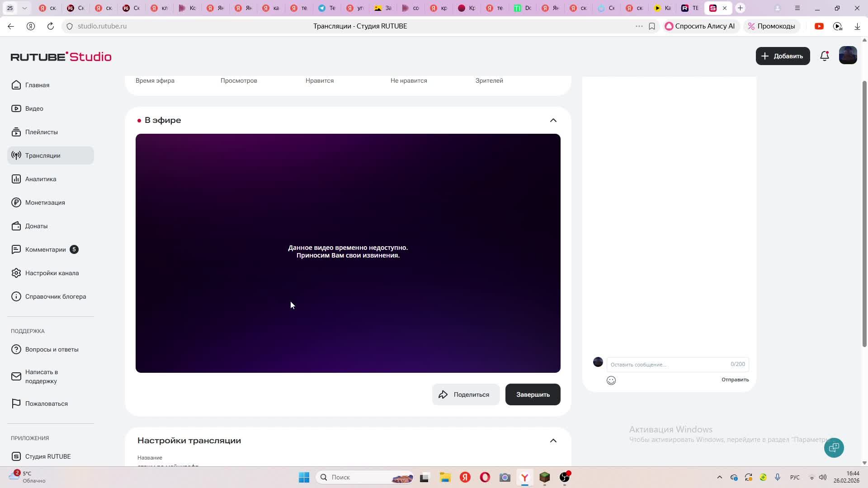Viewport: 868px width, 488px height.
Task: Open the Windows Start menu
Action: (x=304, y=477)
